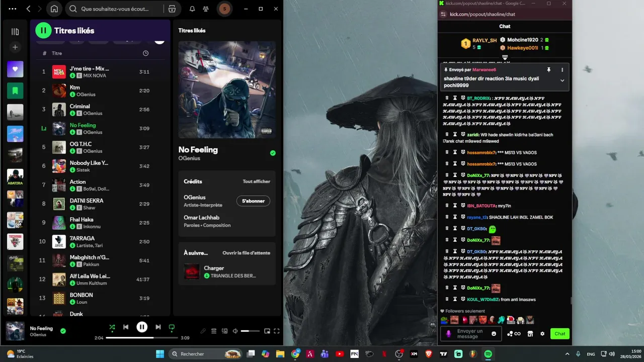Open artist link Sistek in track list
This screenshot has width=644, height=362.
(83, 170)
